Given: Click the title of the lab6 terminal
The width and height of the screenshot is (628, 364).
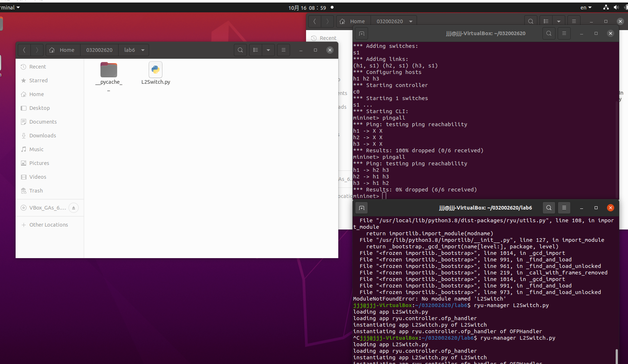Looking at the screenshot, I should [x=486, y=208].
